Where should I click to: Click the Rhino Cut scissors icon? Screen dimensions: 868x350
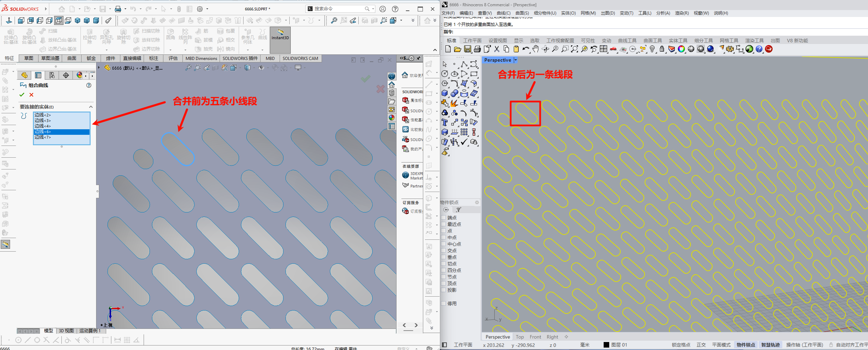[497, 49]
